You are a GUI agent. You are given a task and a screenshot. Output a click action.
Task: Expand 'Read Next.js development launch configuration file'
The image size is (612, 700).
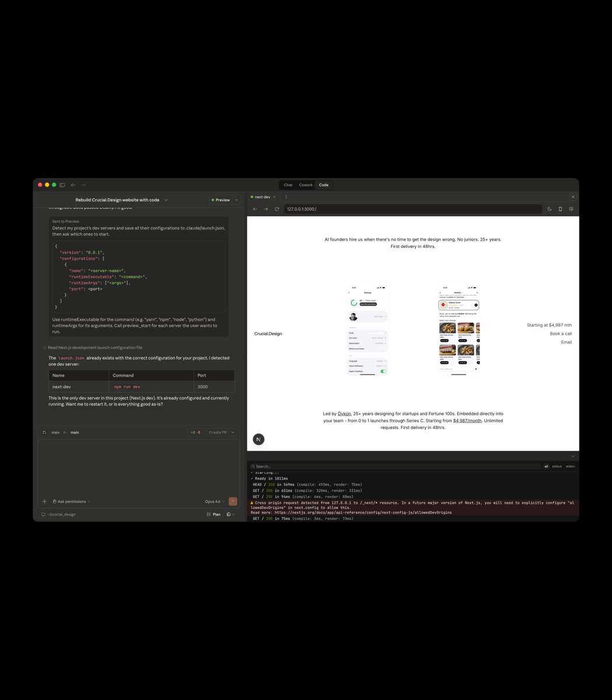(93, 348)
